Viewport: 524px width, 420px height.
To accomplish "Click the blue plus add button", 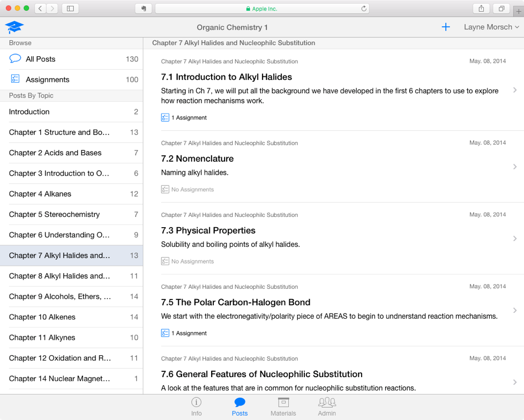I will click(x=446, y=27).
